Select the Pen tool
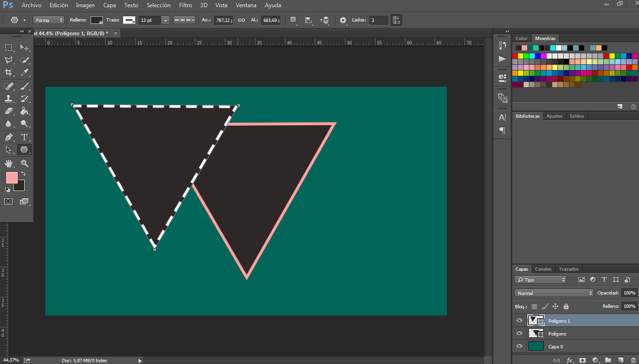Viewport: 639px width, 364px height. 9,137
